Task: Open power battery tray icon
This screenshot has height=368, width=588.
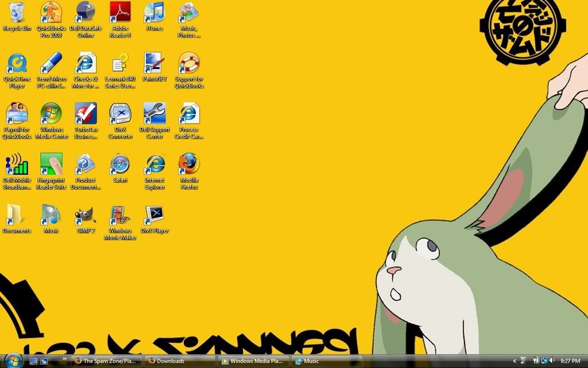Action: [x=536, y=361]
